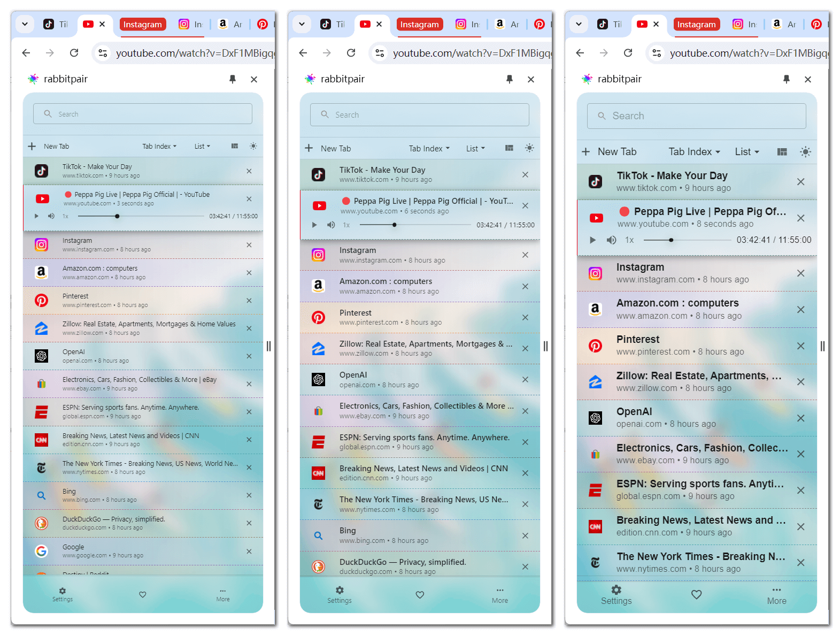Seek video progress slider in right window
This screenshot has height=636, width=840.
[x=688, y=240]
